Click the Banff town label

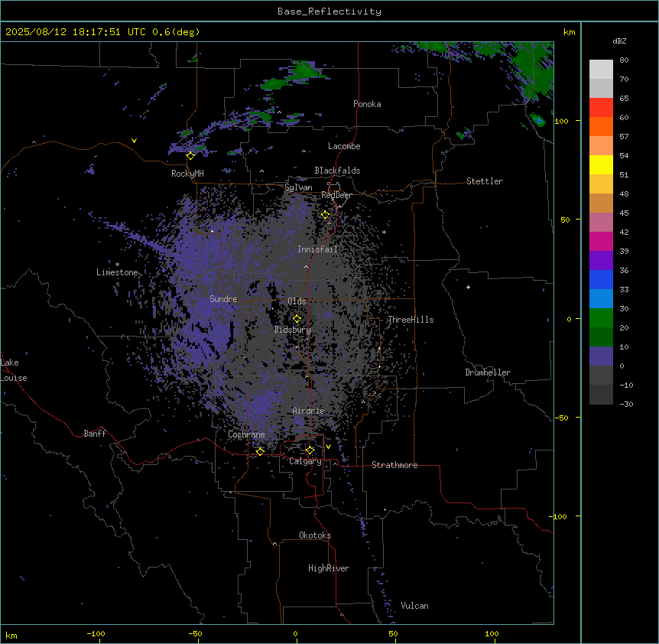coord(95,434)
